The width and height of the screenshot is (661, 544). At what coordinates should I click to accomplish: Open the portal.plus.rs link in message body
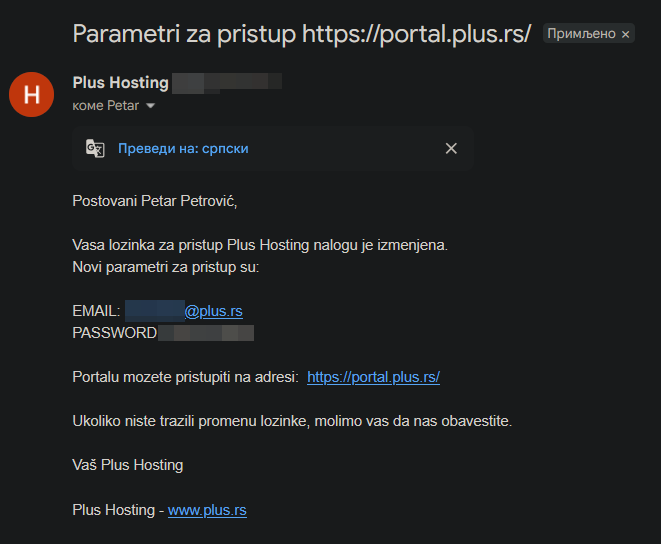pos(373,377)
